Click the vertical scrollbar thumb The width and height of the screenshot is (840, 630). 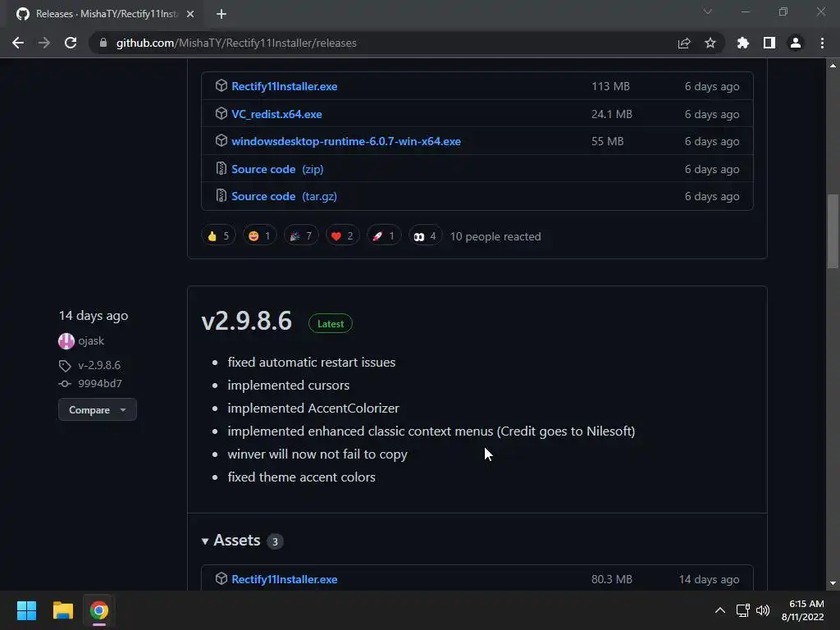[833, 231]
